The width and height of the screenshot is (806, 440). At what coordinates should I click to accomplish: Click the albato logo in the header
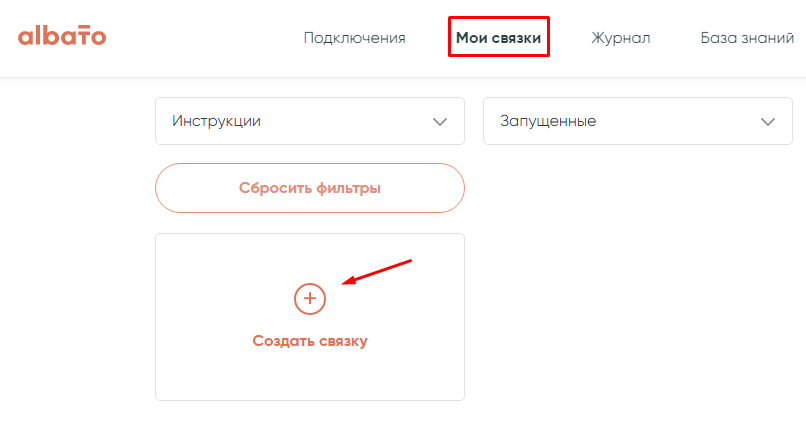coord(62,37)
